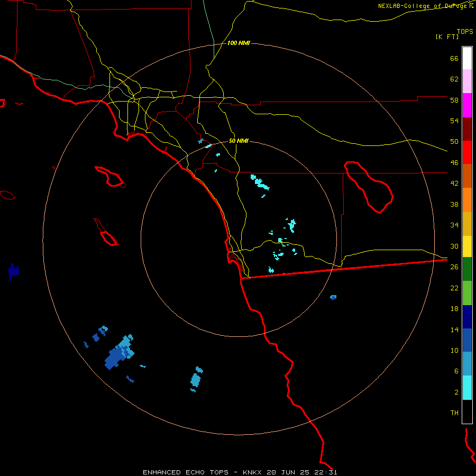Click the 2 legend value label

(x=456, y=392)
